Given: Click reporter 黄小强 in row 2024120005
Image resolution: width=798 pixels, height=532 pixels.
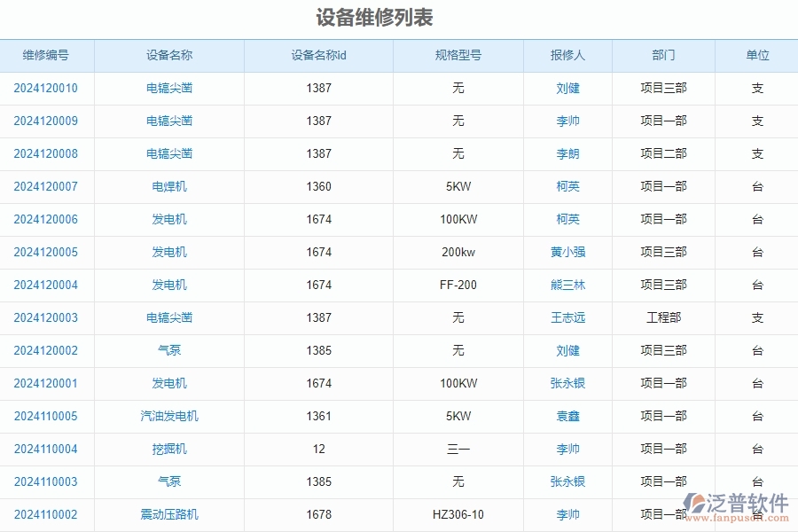Looking at the screenshot, I should point(568,252).
